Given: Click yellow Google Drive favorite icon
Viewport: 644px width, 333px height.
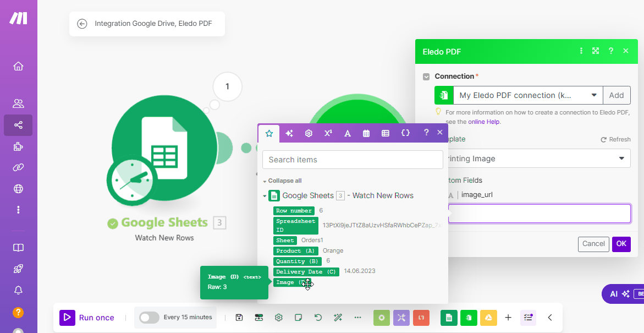Looking at the screenshot, I should coord(489,318).
